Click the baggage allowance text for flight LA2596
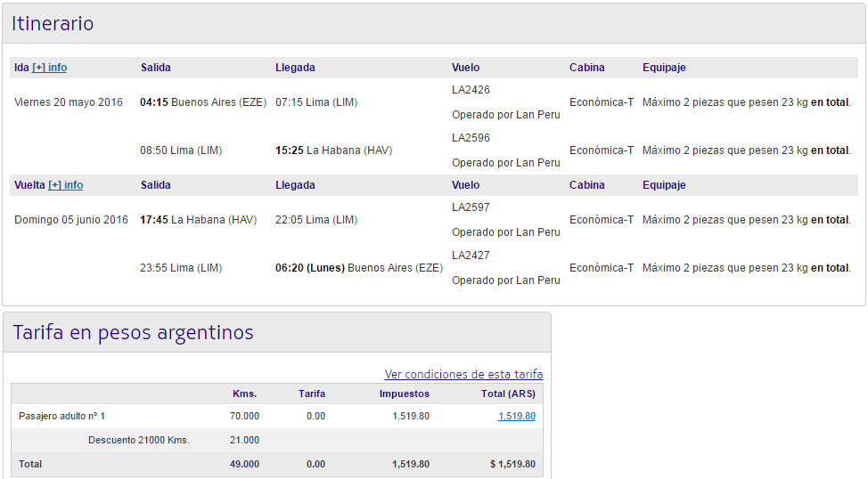 pos(747,150)
